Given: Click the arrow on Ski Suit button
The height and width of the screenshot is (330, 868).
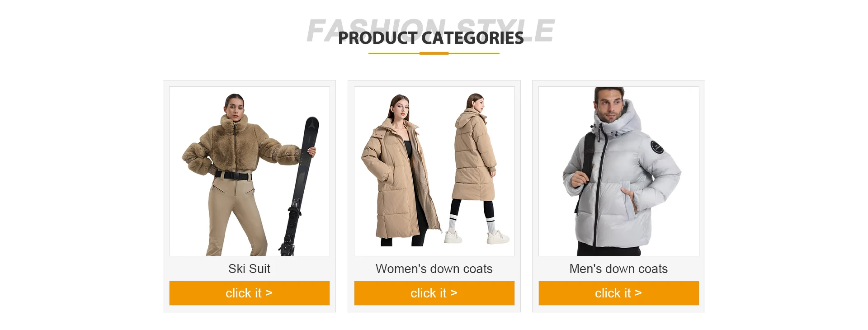Looking at the screenshot, I should coord(269,293).
